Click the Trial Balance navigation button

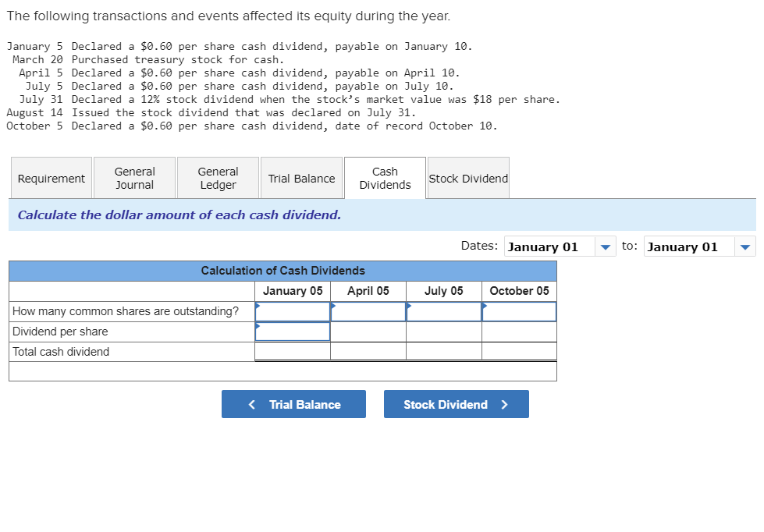pyautogui.click(x=293, y=404)
